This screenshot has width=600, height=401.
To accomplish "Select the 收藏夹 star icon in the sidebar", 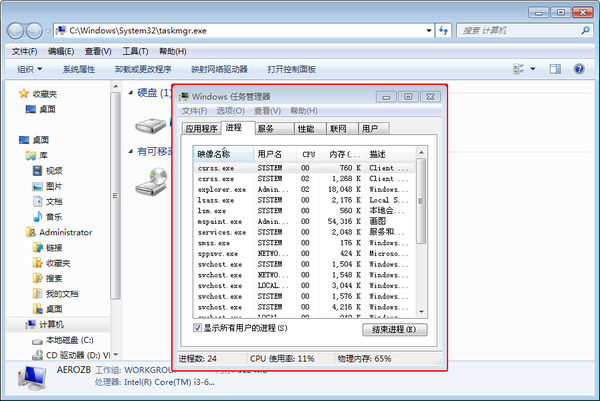I will tap(24, 93).
